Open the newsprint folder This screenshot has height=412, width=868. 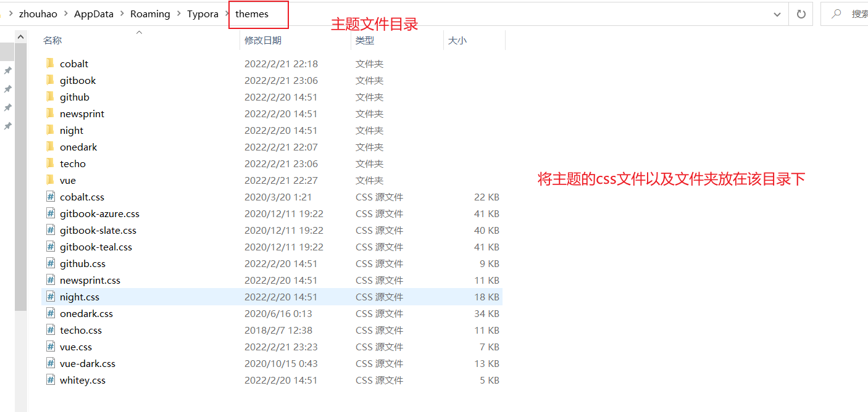82,113
